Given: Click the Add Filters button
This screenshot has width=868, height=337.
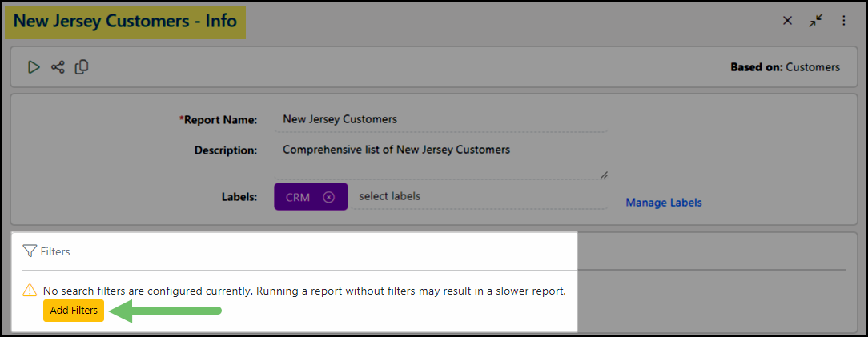Looking at the screenshot, I should tap(74, 311).
